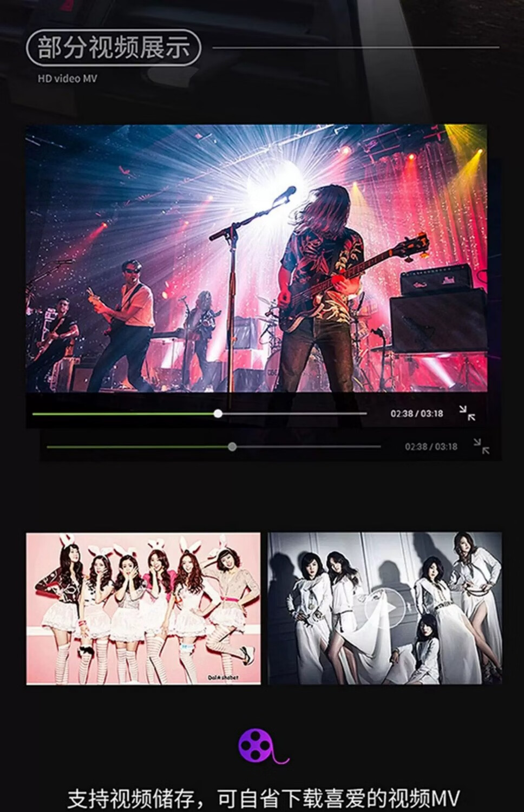The width and height of the screenshot is (524, 812).
Task: Click the dimmed lower 02:38 / 03:18 readout
Action: 431,447
